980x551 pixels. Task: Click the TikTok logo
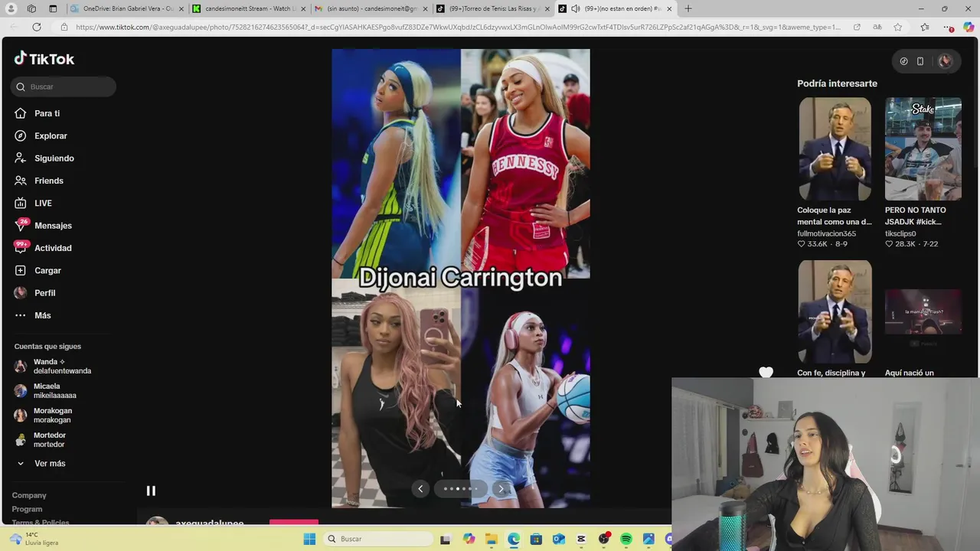coord(44,59)
